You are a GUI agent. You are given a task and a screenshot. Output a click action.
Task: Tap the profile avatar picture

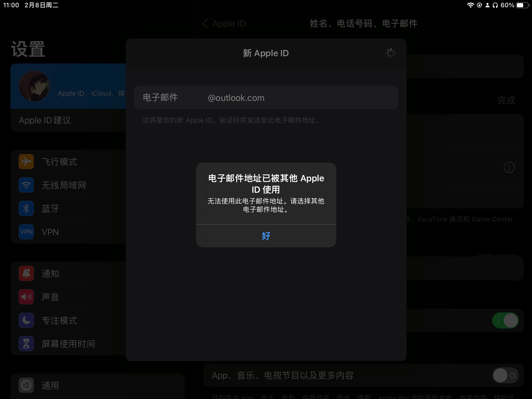[34, 86]
